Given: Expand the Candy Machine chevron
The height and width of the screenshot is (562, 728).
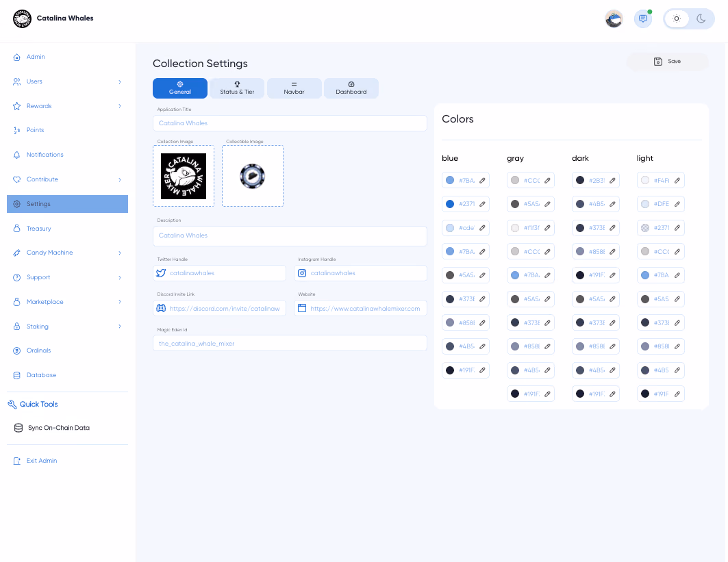Looking at the screenshot, I should pyautogui.click(x=120, y=253).
